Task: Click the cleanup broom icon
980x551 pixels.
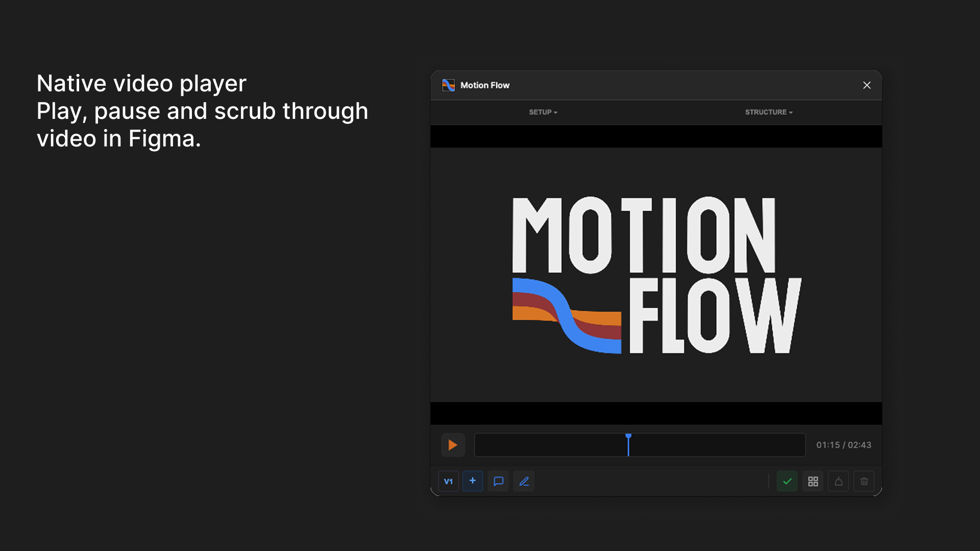Action: pos(838,481)
